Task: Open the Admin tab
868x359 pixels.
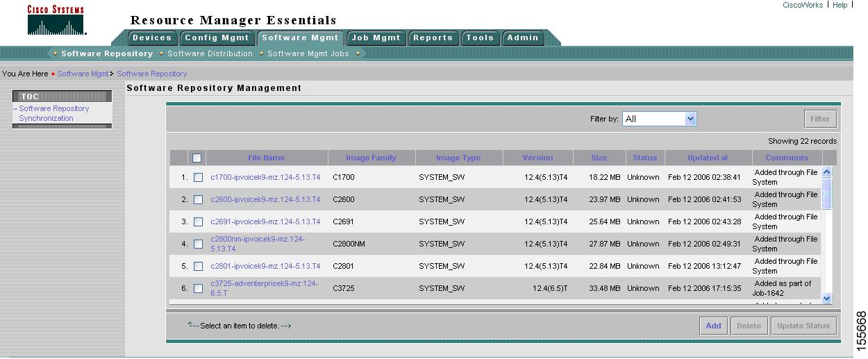Action: [522, 37]
